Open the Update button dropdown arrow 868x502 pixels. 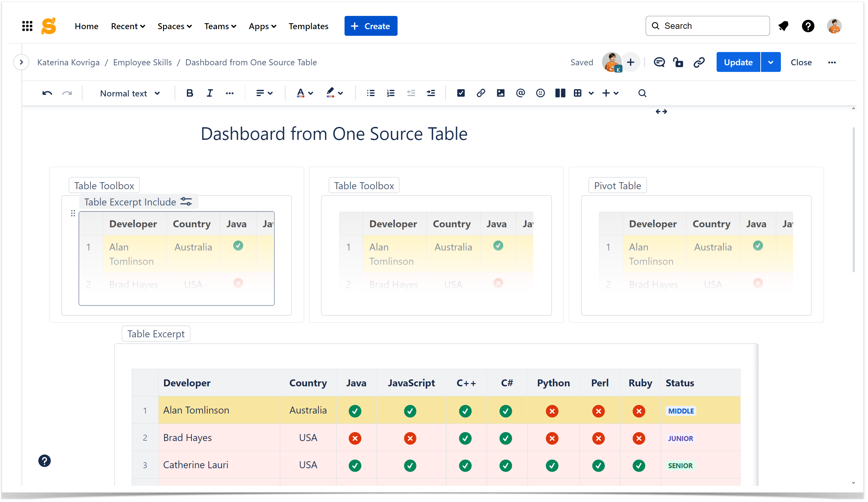(x=771, y=62)
